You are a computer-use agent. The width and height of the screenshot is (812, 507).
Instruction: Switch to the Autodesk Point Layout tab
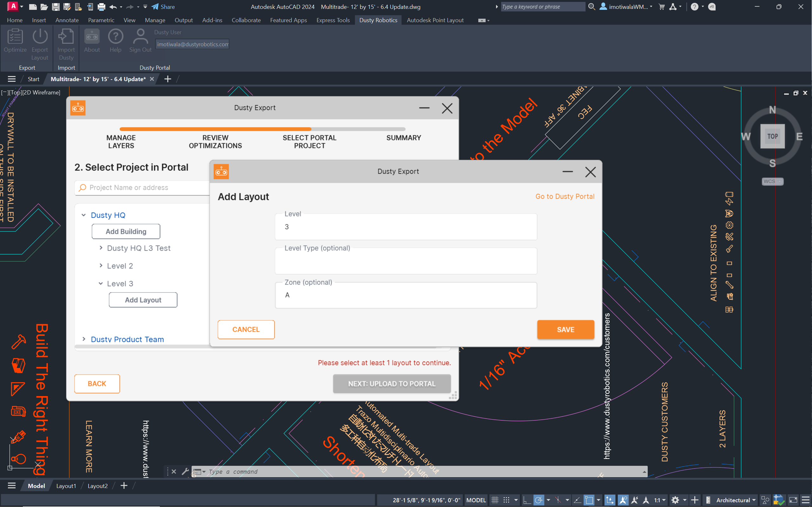pyautogui.click(x=435, y=20)
